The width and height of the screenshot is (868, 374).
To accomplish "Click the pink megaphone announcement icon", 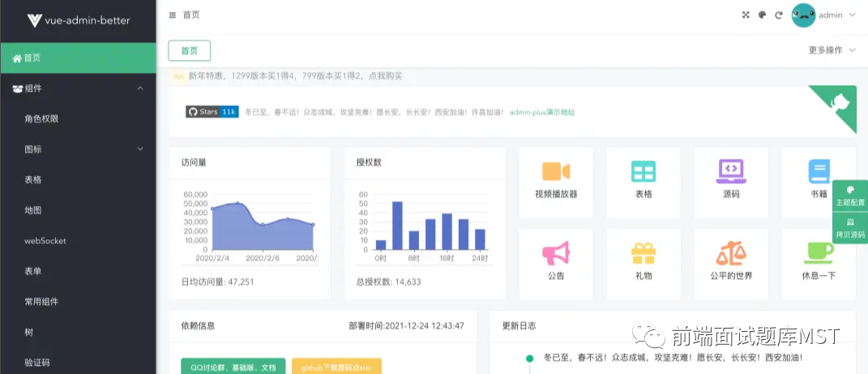I will pyautogui.click(x=556, y=253).
